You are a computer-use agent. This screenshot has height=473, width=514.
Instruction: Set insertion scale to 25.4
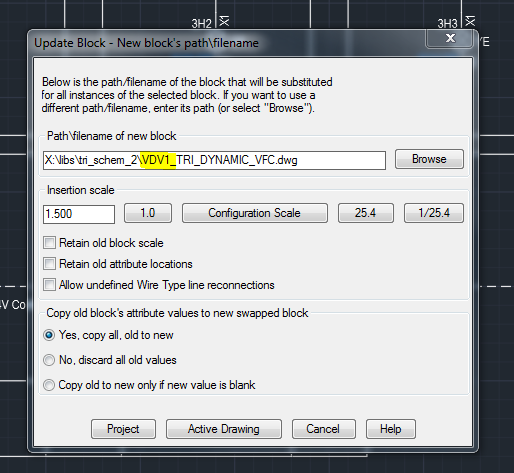coord(366,213)
